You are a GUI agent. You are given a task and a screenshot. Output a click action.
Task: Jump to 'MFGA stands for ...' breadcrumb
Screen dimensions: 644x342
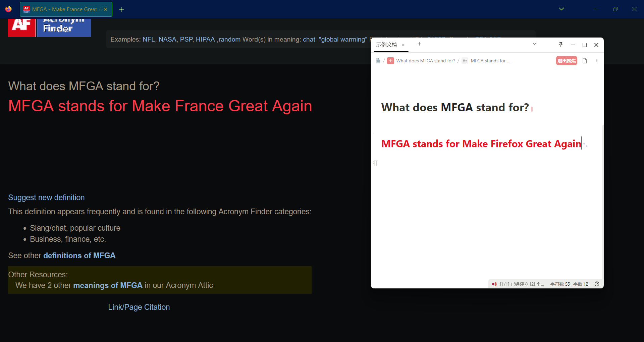click(490, 61)
